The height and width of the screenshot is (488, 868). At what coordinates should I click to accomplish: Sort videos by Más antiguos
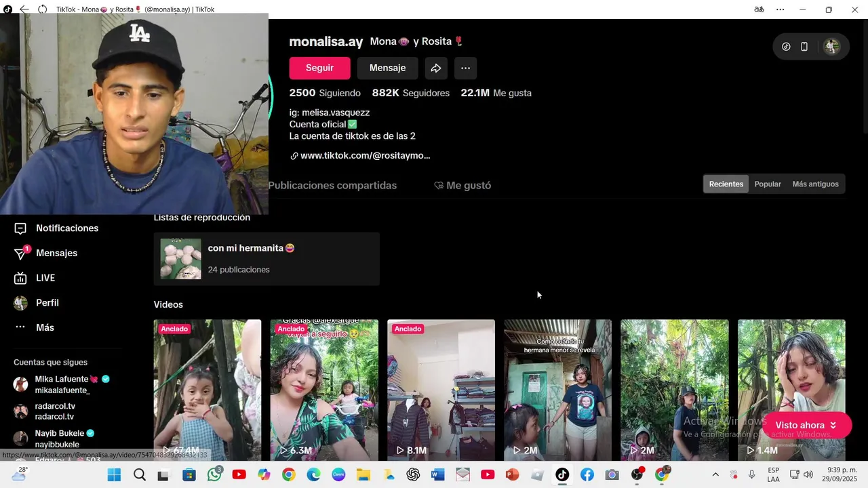tap(815, 184)
